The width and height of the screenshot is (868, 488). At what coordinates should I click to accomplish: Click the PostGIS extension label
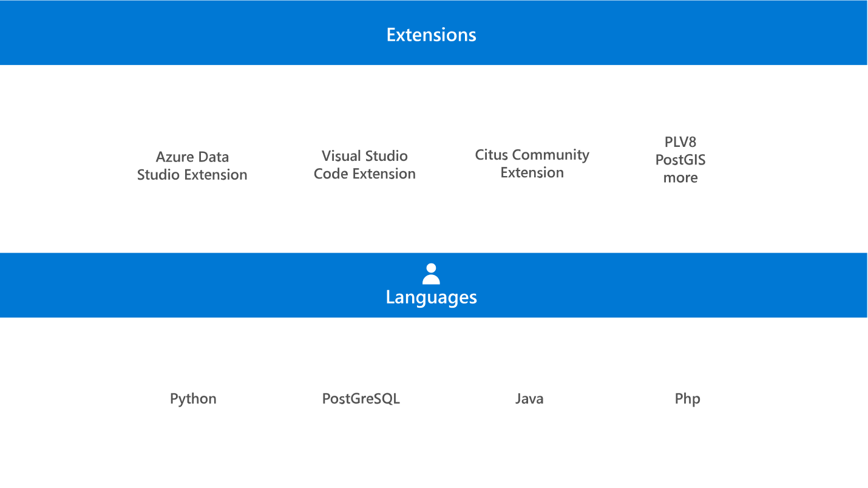pyautogui.click(x=680, y=160)
